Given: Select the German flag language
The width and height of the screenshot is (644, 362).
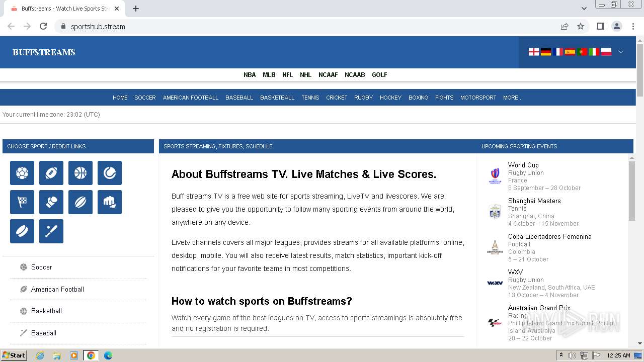Looking at the screenshot, I should point(546,52).
